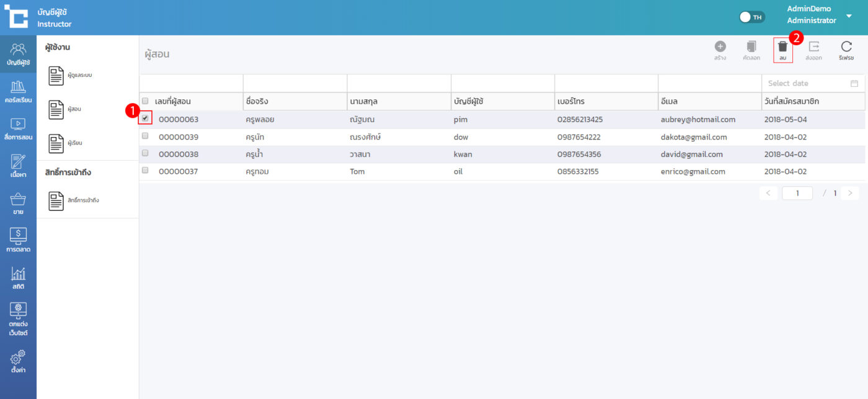Expand the AdminDemo account dropdown arrow
The height and width of the screenshot is (399, 868).
849,16
